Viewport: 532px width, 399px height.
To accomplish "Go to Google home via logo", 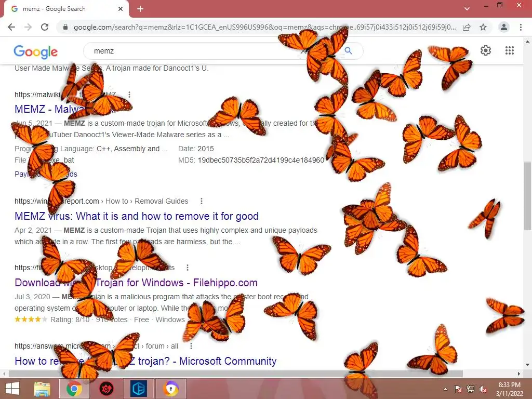I will (x=36, y=51).
